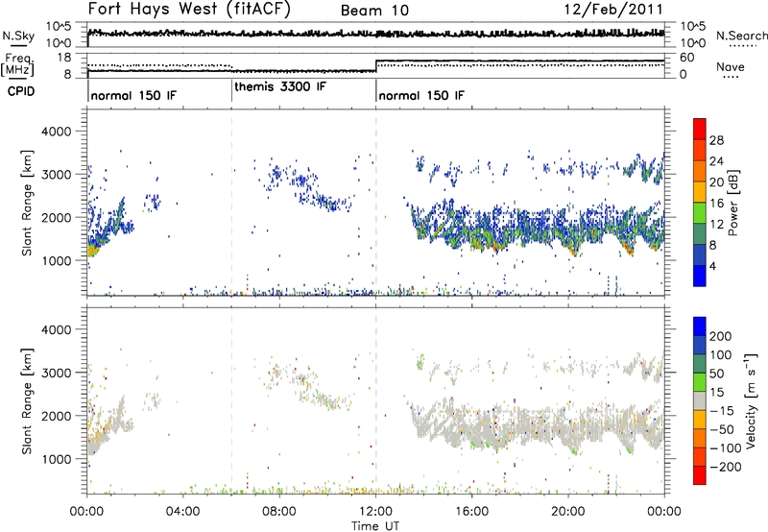Click the '200' velocity colorbar tick
The image size is (768, 532).
pyautogui.click(x=721, y=336)
